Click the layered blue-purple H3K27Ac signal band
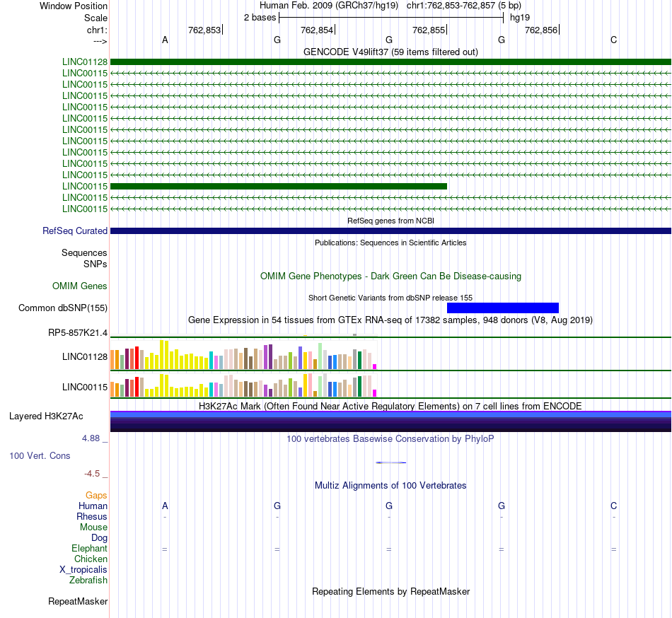 [x=390, y=421]
